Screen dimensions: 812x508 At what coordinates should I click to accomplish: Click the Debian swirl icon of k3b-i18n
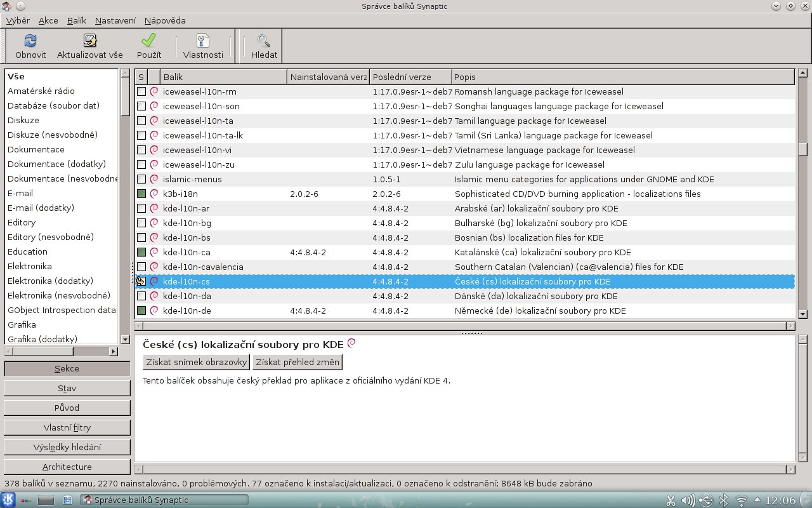click(x=154, y=194)
